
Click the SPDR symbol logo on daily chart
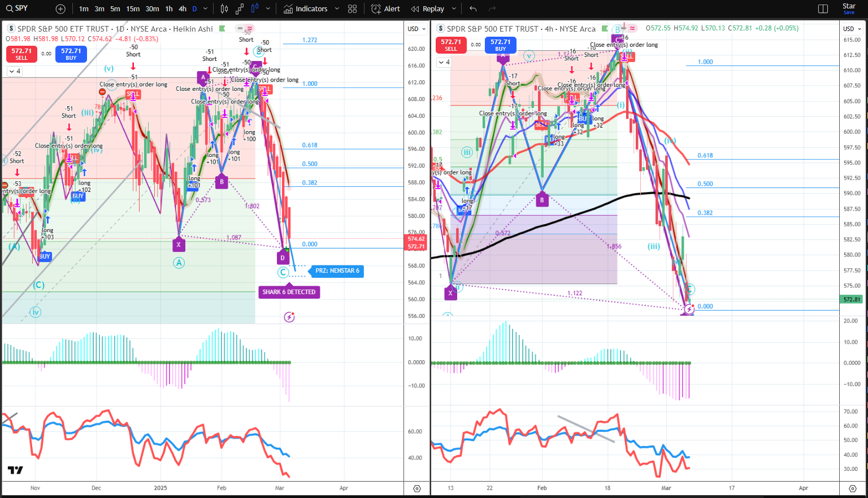pos(11,29)
